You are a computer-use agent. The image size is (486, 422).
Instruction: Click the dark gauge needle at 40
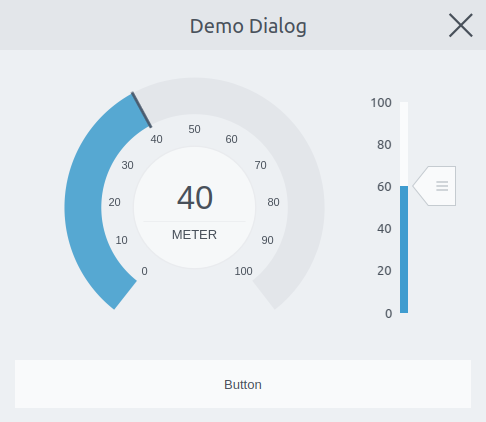pyautogui.click(x=142, y=110)
